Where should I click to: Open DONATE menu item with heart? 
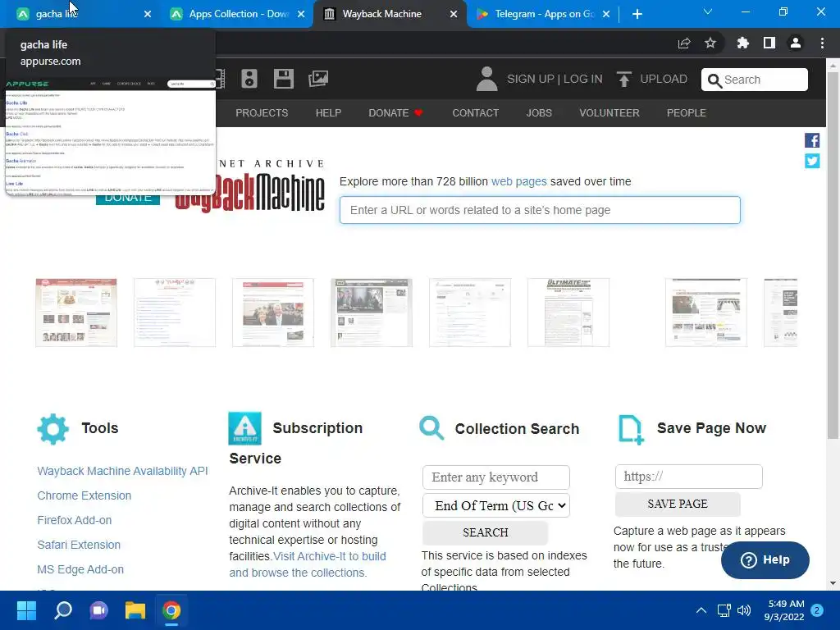395,113
